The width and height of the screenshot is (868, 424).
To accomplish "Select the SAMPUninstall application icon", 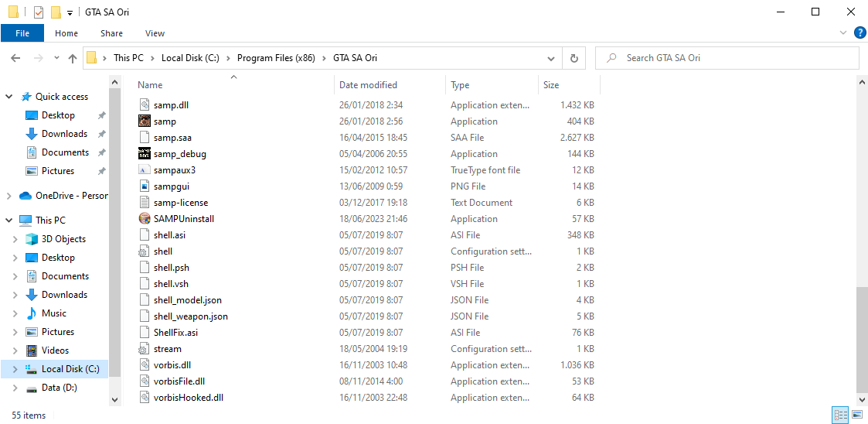I will [144, 219].
